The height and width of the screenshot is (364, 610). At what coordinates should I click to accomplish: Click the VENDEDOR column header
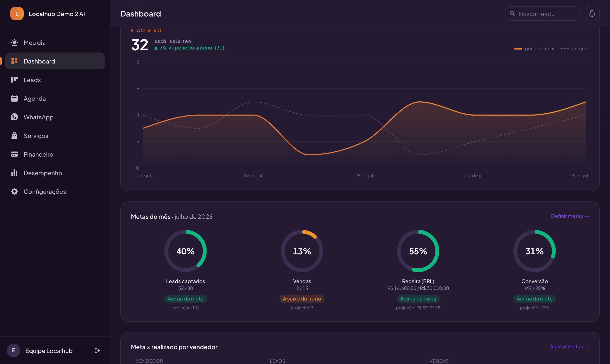click(149, 361)
